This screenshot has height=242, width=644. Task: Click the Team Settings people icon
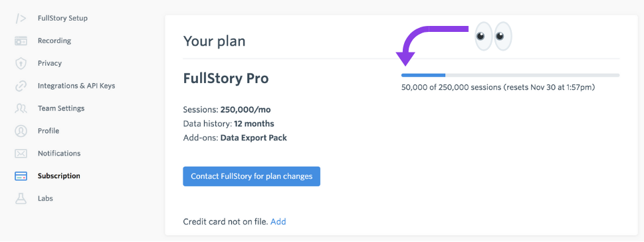tap(21, 108)
